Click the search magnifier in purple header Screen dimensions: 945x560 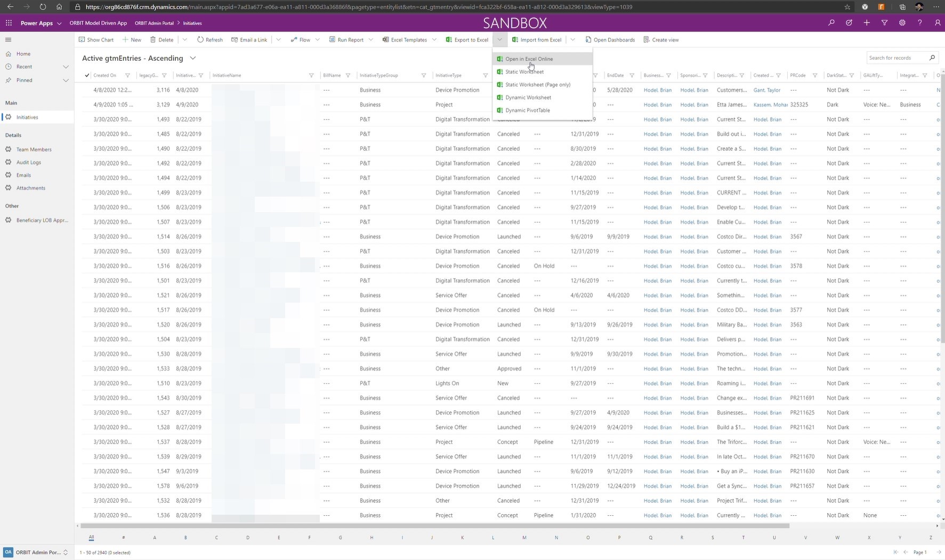(x=831, y=23)
